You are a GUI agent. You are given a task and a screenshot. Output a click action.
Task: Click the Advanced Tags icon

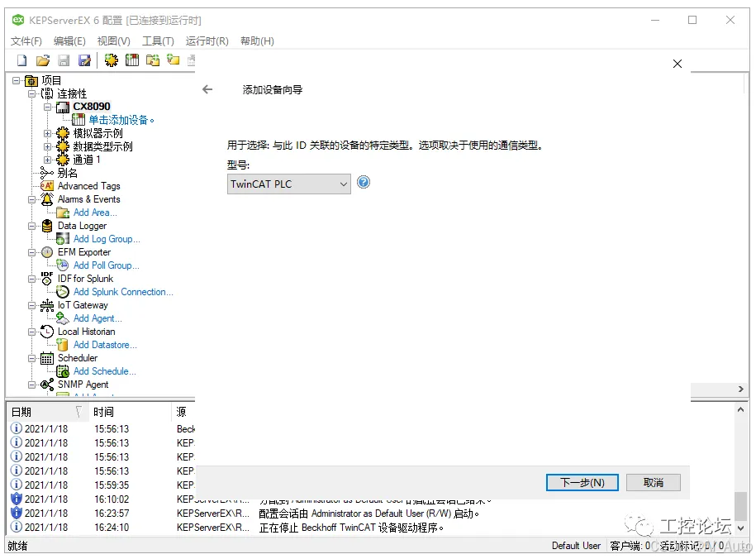[47, 186]
